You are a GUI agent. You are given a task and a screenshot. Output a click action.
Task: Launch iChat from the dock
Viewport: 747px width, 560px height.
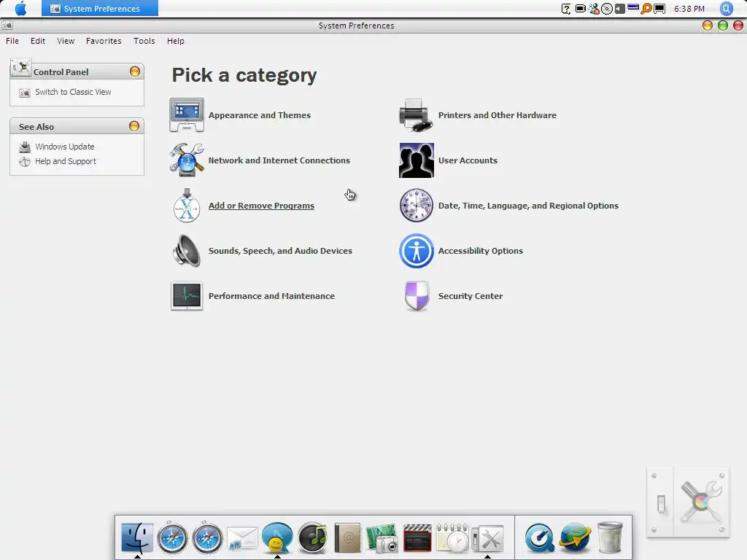click(x=277, y=538)
